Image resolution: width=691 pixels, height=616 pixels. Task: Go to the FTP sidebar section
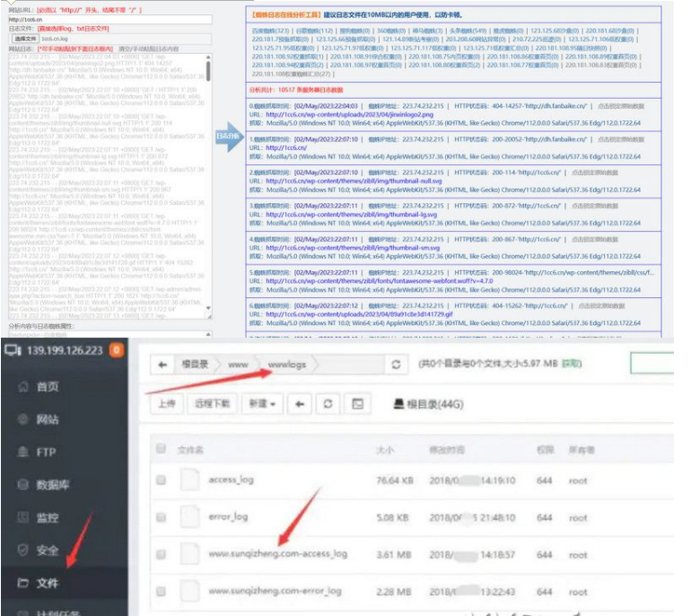45,452
